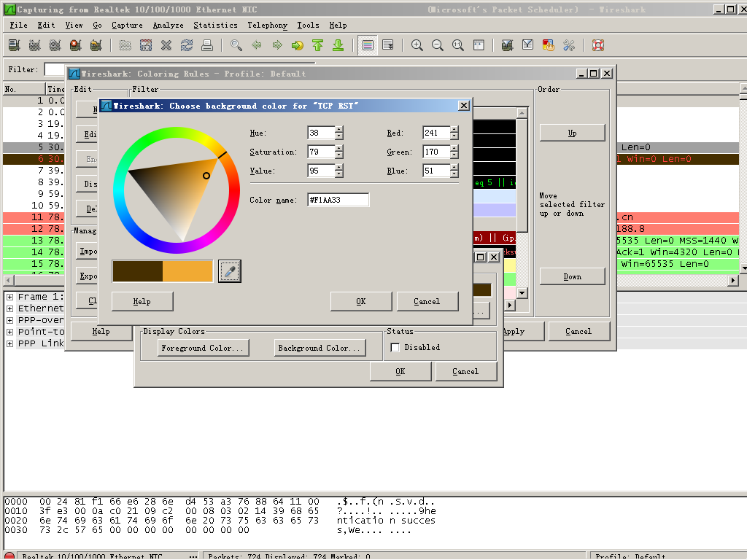Image resolution: width=747 pixels, height=560 pixels.
Task: Zoom in using the toolbar magnifier plus
Action: (417, 45)
